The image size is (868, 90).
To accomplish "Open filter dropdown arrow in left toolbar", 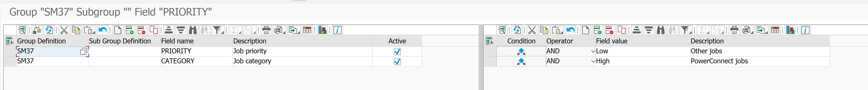I will [x=223, y=33].
